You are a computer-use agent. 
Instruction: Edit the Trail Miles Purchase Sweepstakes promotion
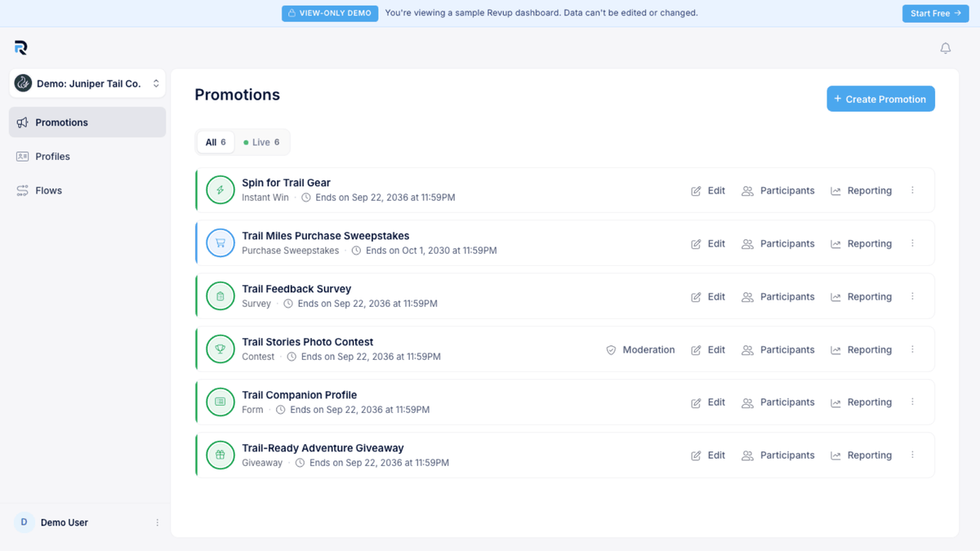(708, 243)
